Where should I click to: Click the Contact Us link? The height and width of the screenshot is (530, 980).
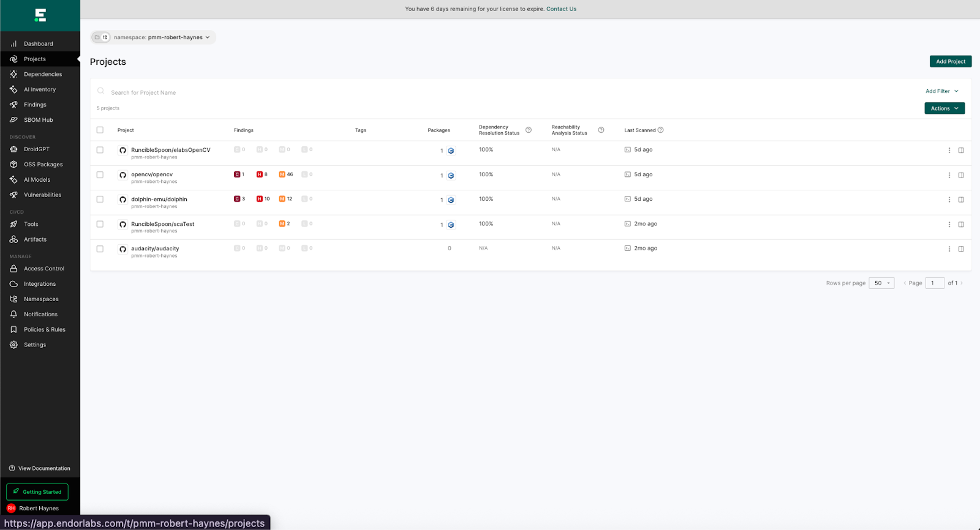(x=561, y=9)
